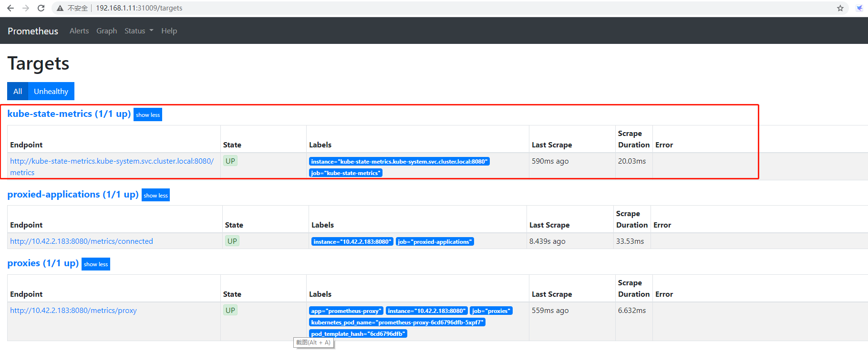Click the job="kube-state-metrics" label badge
Viewport: 868px width, 364px height.
(x=346, y=173)
